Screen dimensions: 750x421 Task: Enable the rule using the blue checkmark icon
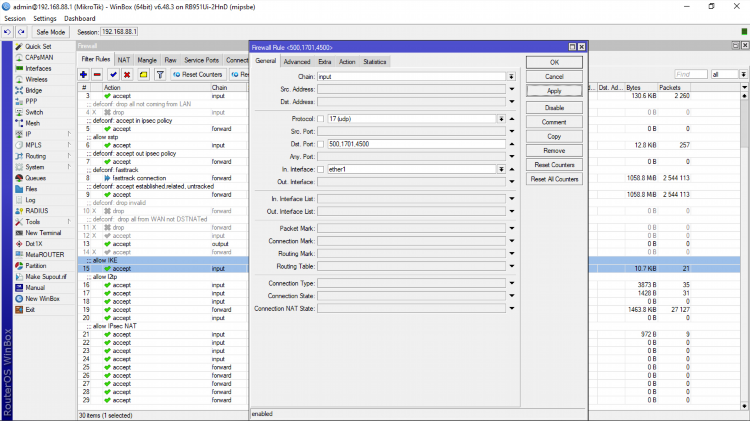(113, 75)
